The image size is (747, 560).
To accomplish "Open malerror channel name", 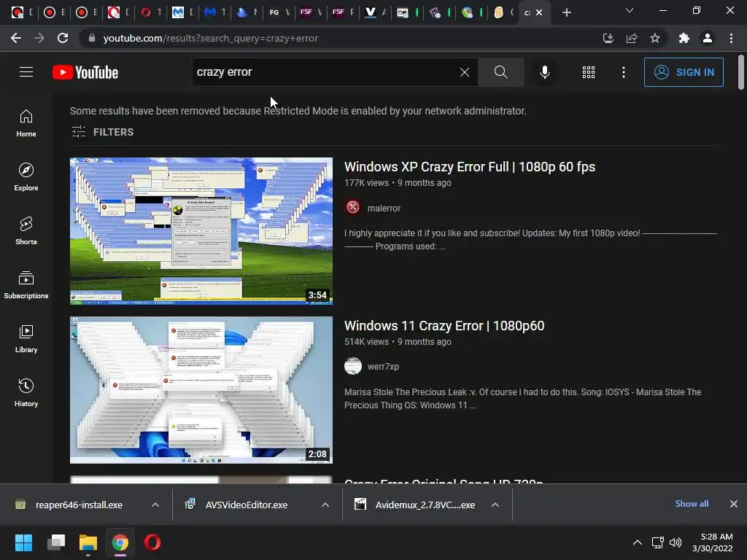I will click(384, 208).
